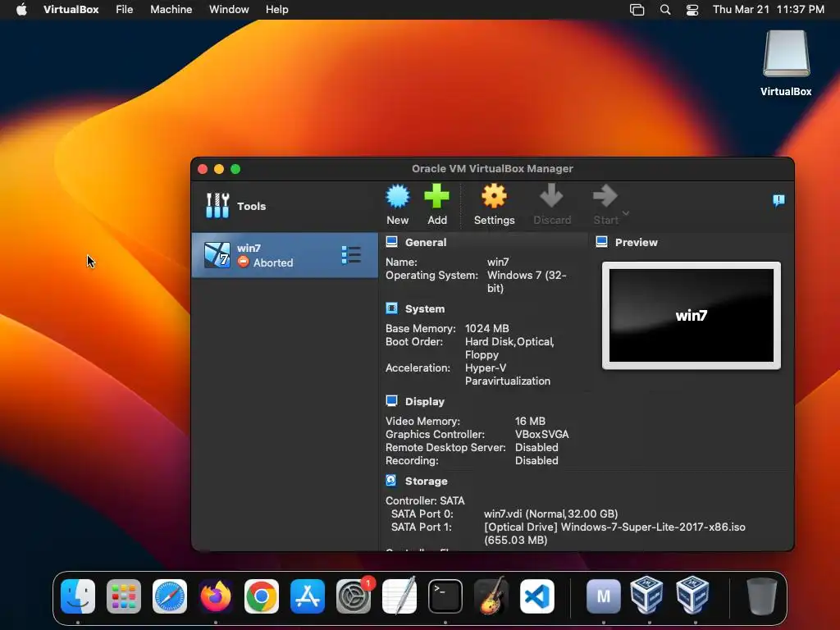The width and height of the screenshot is (840, 630).
Task: Click the General monitor icon
Action: click(391, 242)
